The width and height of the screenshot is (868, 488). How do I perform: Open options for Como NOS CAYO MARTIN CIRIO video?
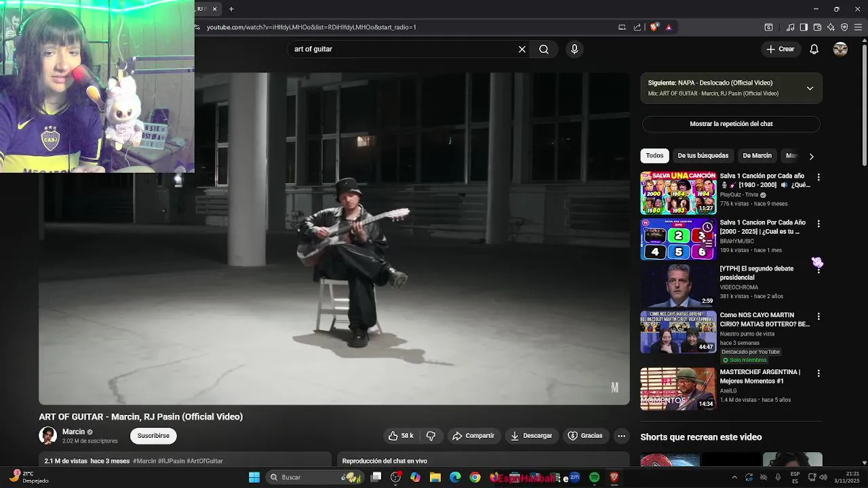point(818,317)
